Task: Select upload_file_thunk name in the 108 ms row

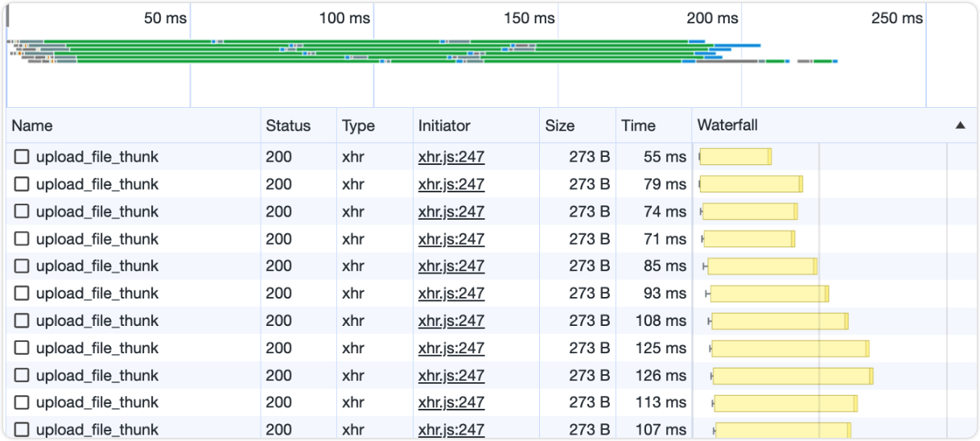Action: click(x=97, y=320)
